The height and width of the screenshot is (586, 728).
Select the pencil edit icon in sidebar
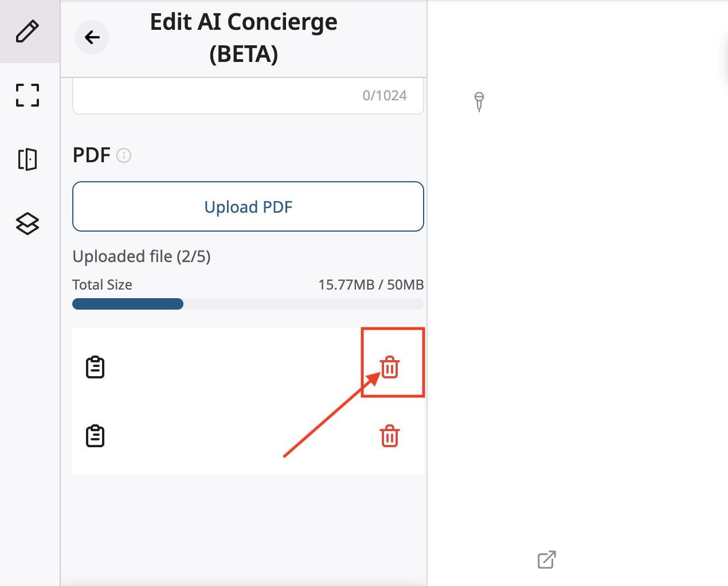pos(28,32)
